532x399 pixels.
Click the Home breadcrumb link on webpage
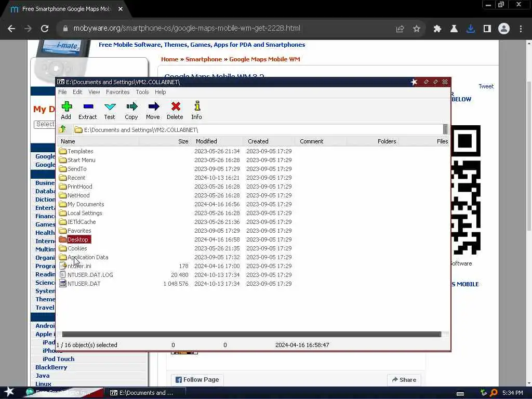pos(170,59)
